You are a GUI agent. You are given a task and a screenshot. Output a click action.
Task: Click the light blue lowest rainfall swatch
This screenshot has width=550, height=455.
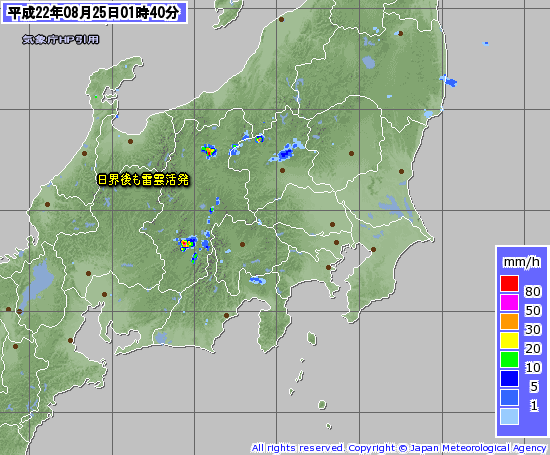(509, 416)
